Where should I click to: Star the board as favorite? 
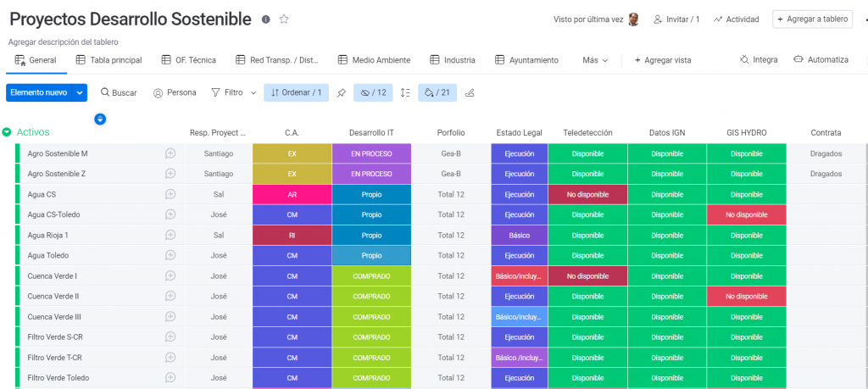284,19
